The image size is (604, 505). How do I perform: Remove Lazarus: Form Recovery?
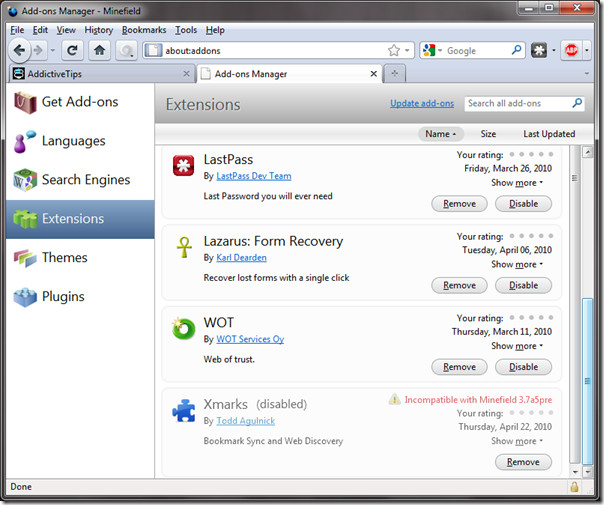[x=459, y=285]
